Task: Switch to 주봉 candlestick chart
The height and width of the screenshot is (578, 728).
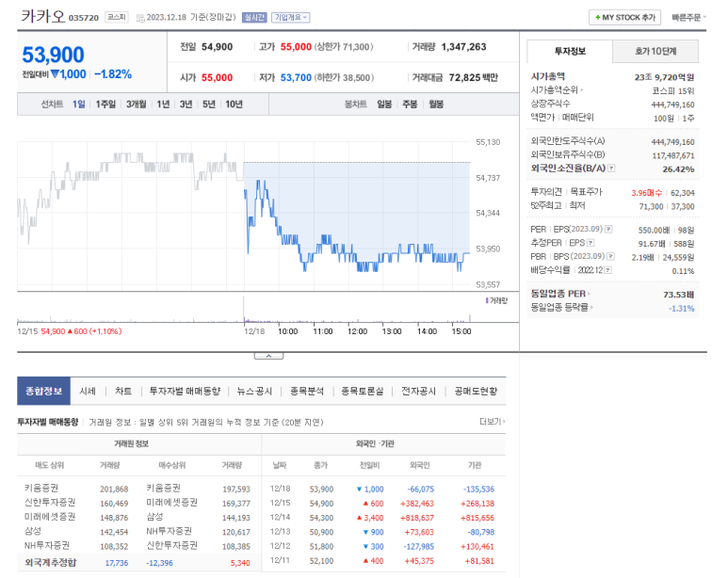Action: coord(410,104)
